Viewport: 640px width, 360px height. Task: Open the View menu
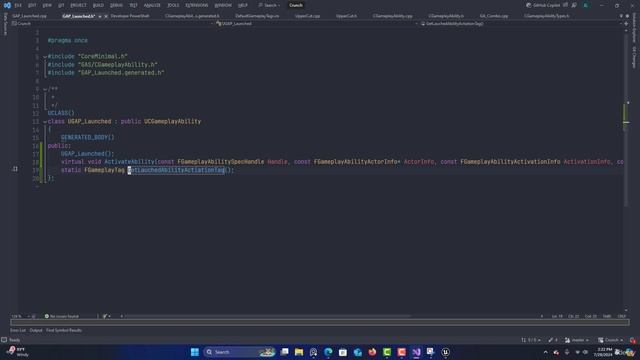(47, 5)
